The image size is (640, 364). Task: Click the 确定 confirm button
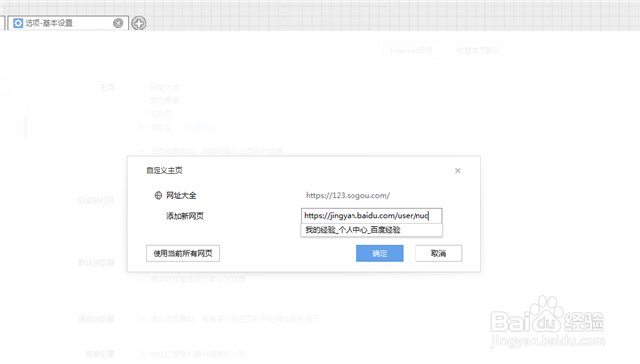coord(380,253)
